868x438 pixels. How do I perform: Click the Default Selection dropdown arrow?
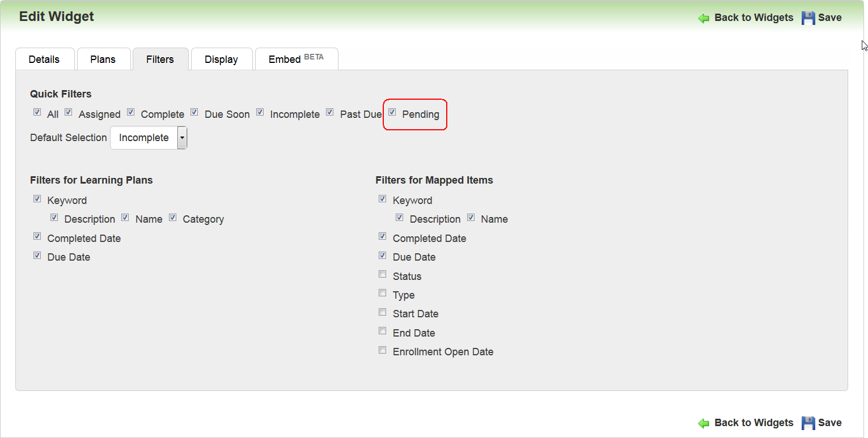[x=182, y=138]
